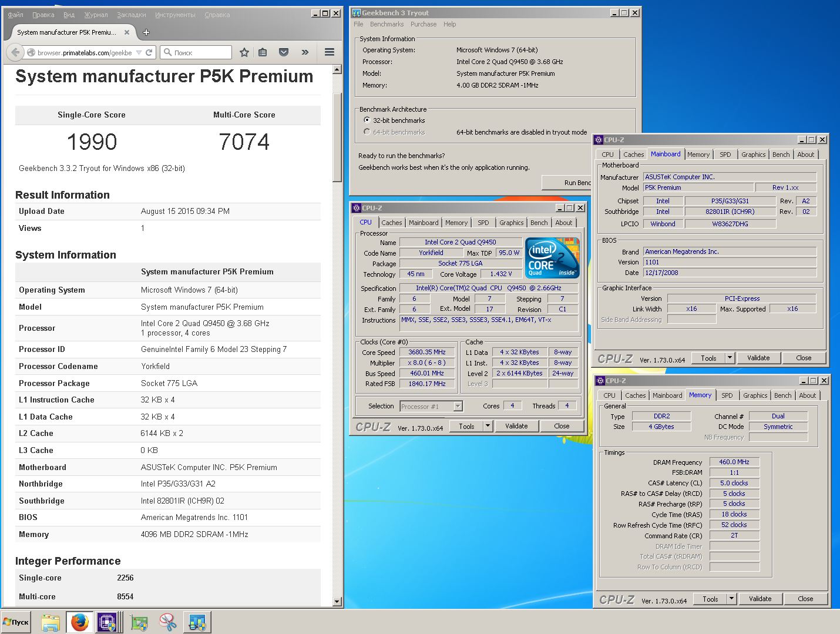Open Geekbench Benchmarks menu
Image resolution: width=840 pixels, height=634 pixels.
click(x=387, y=24)
